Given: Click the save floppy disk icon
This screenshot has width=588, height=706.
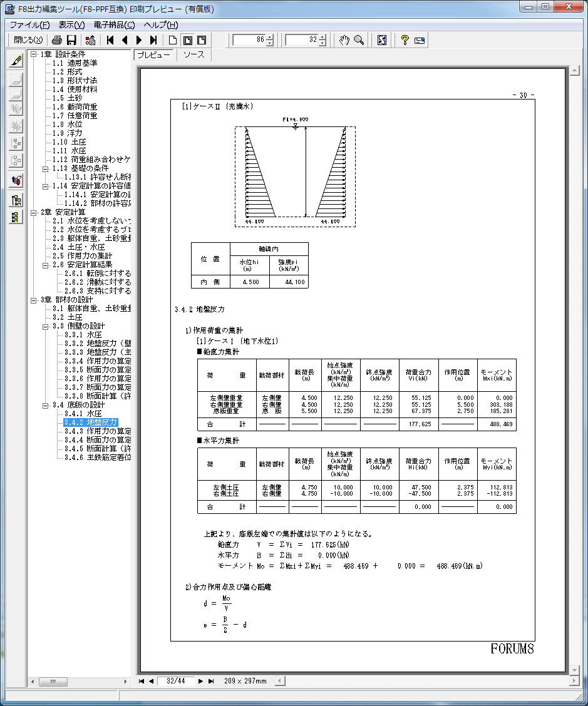Looking at the screenshot, I should pyautogui.click(x=71, y=40).
